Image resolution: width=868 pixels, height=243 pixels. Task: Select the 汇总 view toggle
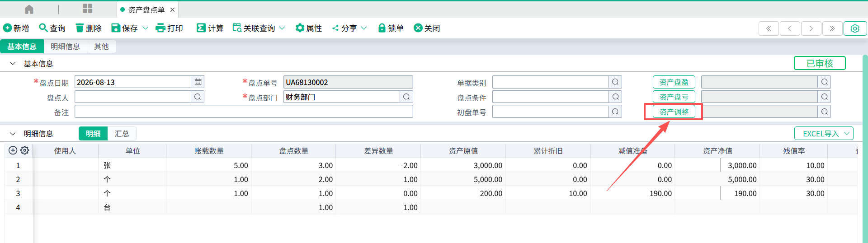122,134
